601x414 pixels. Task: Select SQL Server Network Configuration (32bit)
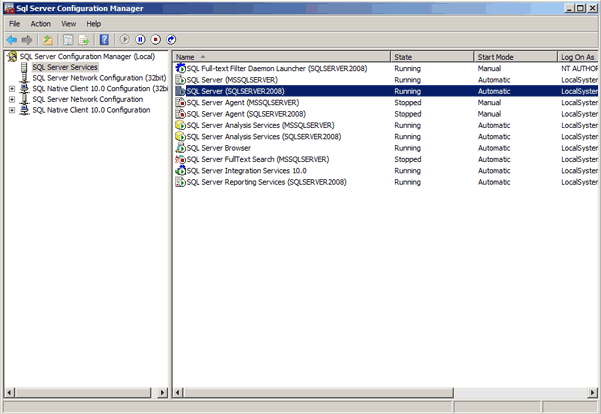click(x=99, y=78)
